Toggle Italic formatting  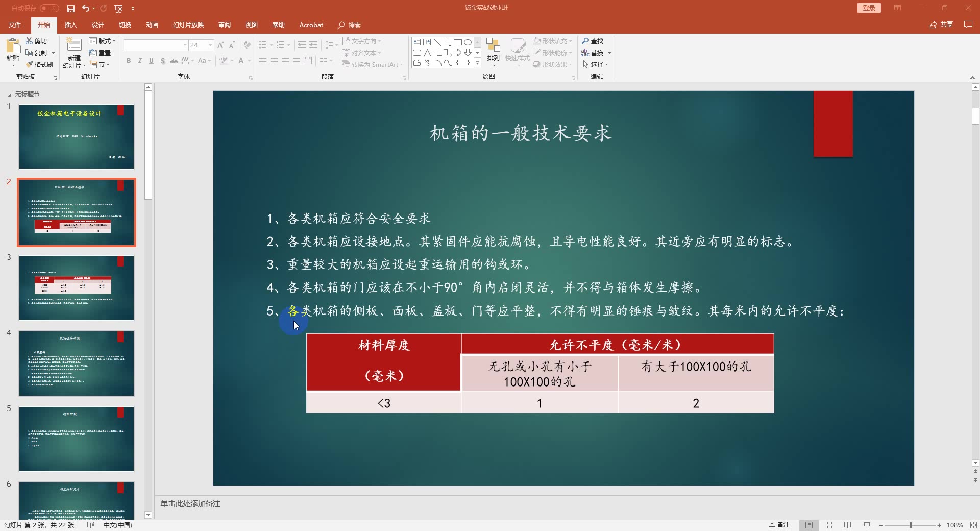140,61
